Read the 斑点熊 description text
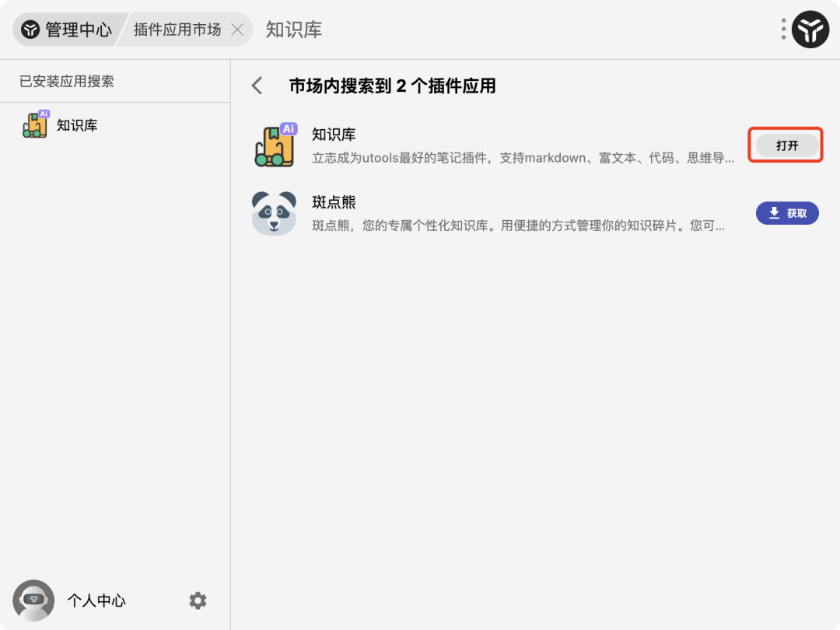This screenshot has height=630, width=840. tap(518, 226)
